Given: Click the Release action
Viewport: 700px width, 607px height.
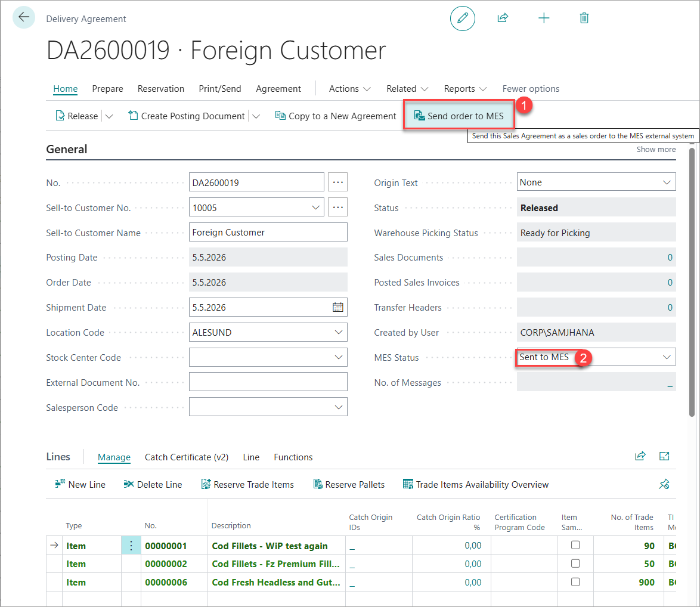Looking at the screenshot, I should (77, 116).
